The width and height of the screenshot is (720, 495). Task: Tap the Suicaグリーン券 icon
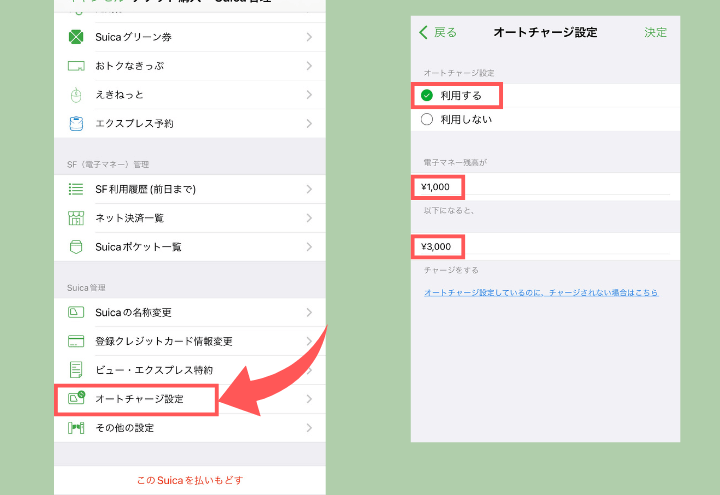tap(76, 38)
